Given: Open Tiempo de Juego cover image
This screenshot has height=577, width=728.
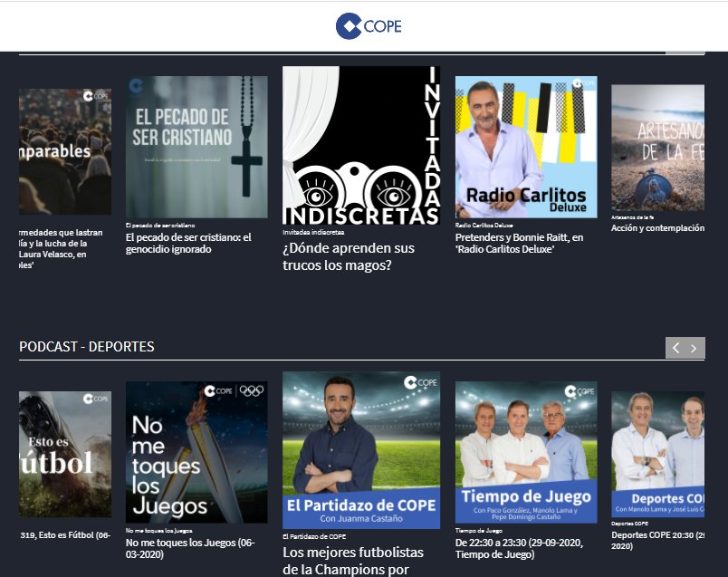Looking at the screenshot, I should (526, 451).
